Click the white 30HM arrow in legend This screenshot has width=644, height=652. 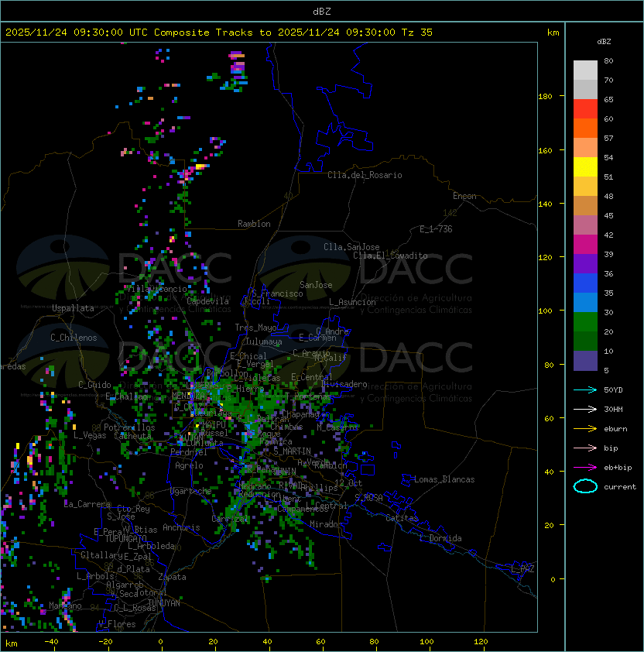(x=585, y=409)
